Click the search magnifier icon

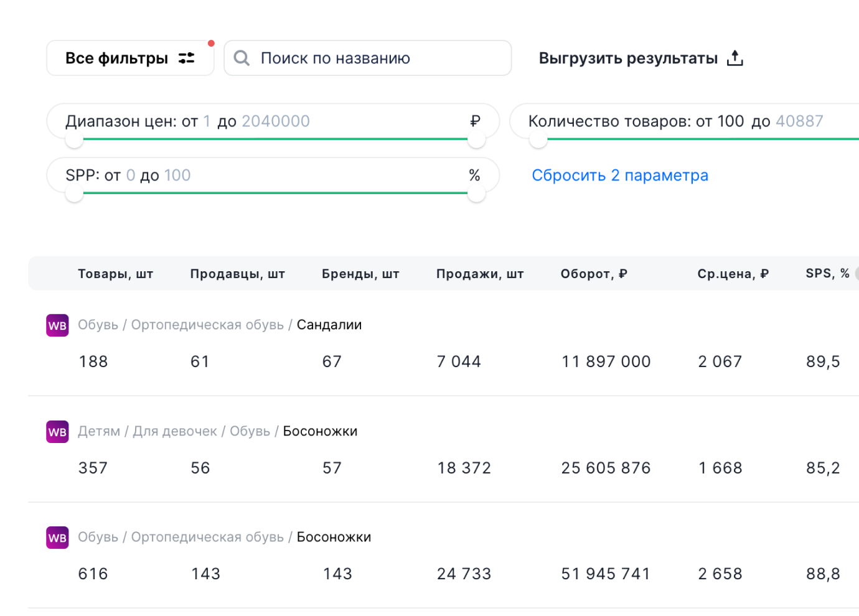pos(242,58)
